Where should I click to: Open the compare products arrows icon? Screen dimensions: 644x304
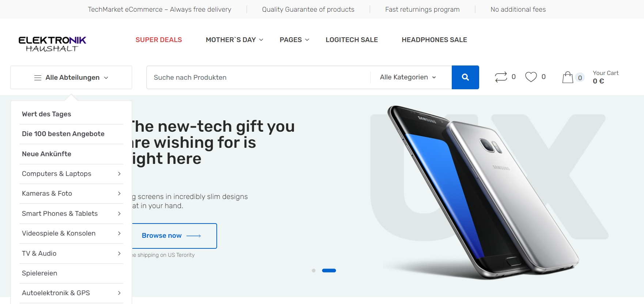[501, 77]
